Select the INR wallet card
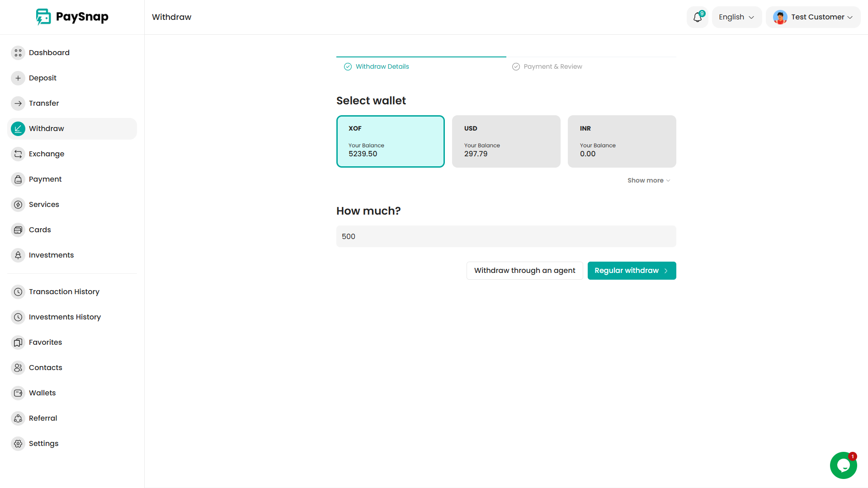The image size is (868, 488). point(622,141)
